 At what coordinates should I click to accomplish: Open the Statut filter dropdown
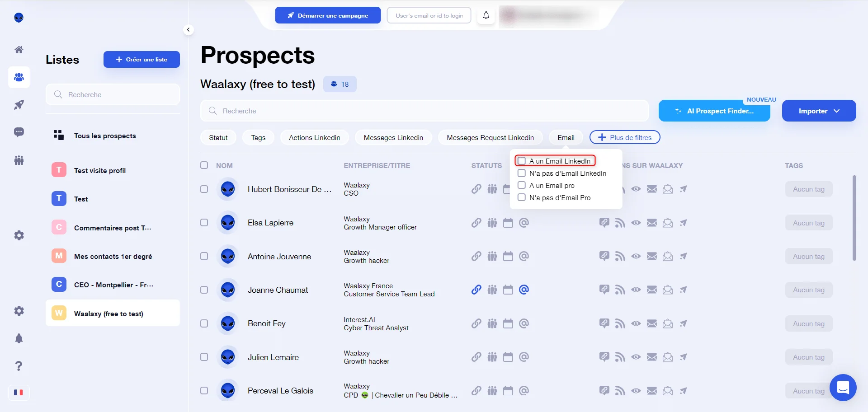[218, 137]
